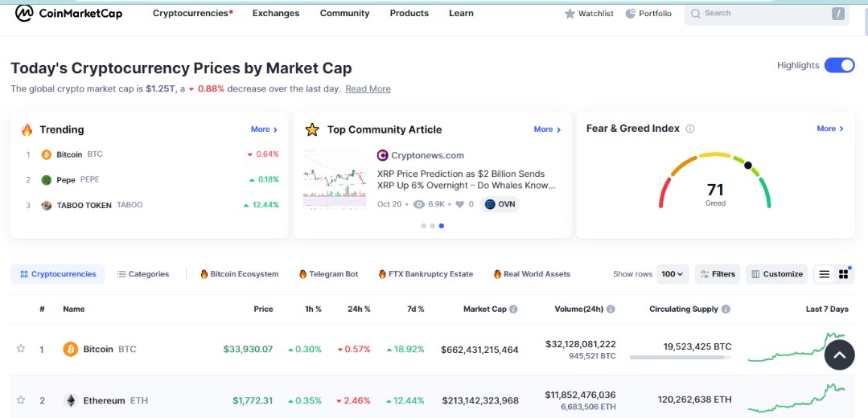The height and width of the screenshot is (418, 868).
Task: Star Bitcoin to add to watchlist
Action: (x=21, y=349)
